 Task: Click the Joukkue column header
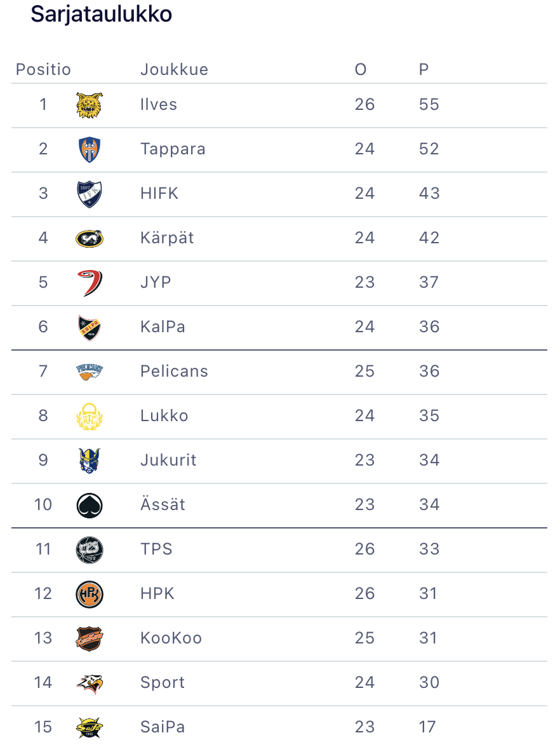point(174,69)
